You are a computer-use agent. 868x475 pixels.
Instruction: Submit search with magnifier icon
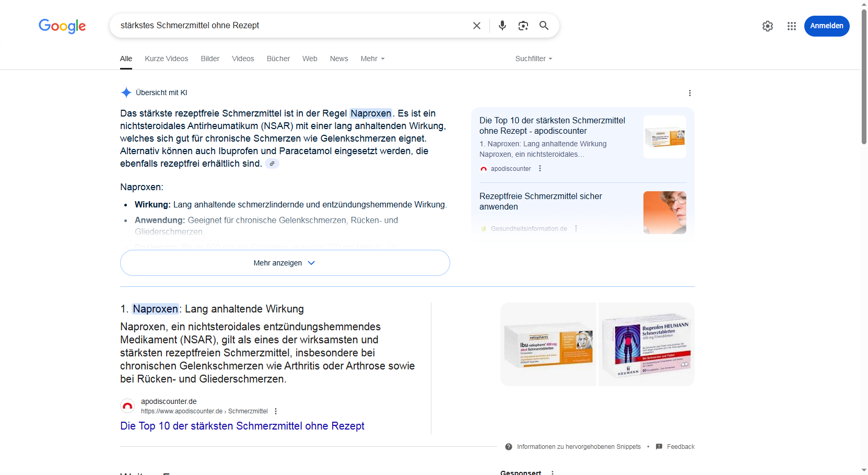coord(544,26)
